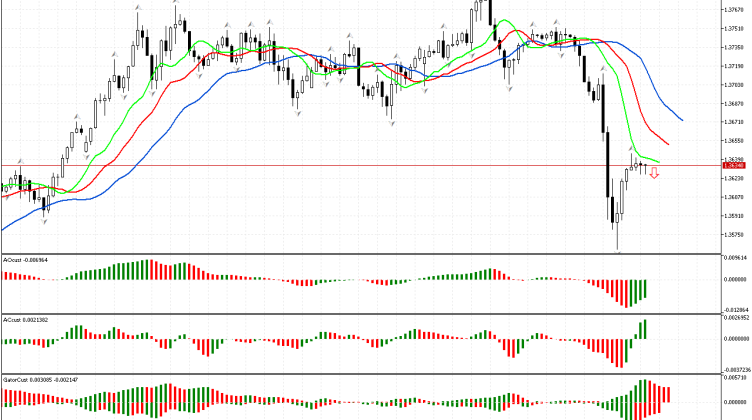Click the tallest green bar ending the ACcust histogram
The image size is (752, 420).
coord(645,329)
